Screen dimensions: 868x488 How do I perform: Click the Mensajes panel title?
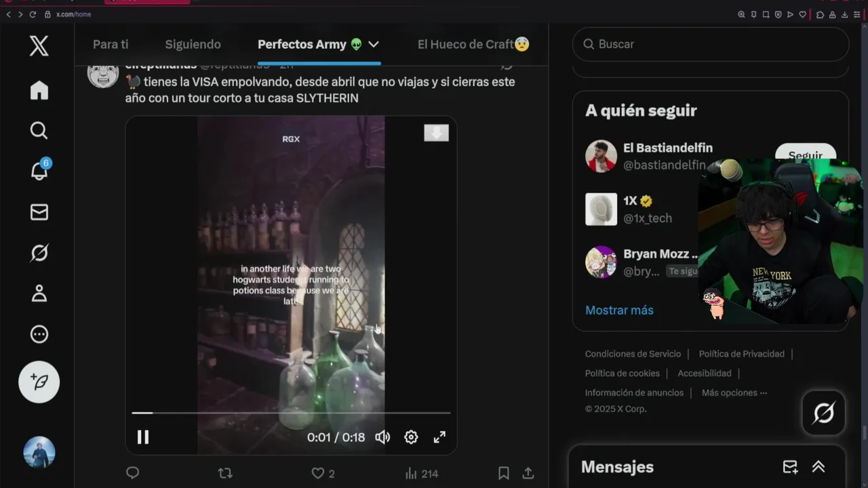617,467
